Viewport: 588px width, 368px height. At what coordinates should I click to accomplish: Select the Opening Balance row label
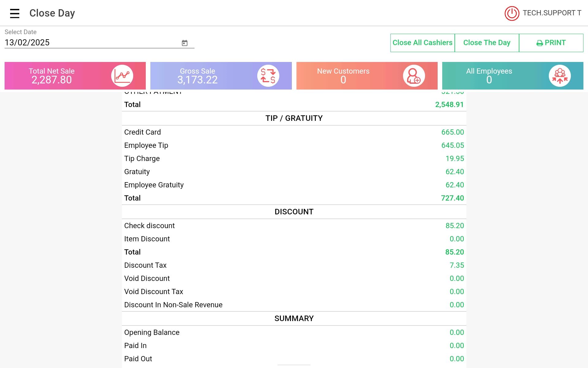click(x=152, y=332)
